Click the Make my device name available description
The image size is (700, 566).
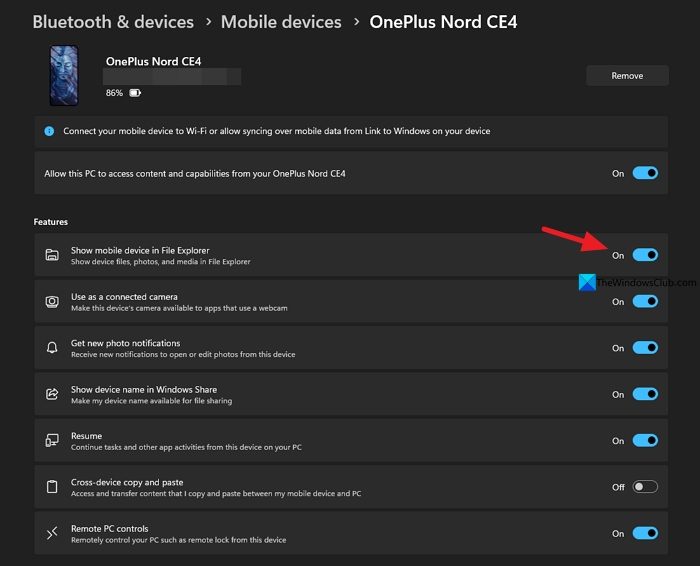click(x=151, y=401)
